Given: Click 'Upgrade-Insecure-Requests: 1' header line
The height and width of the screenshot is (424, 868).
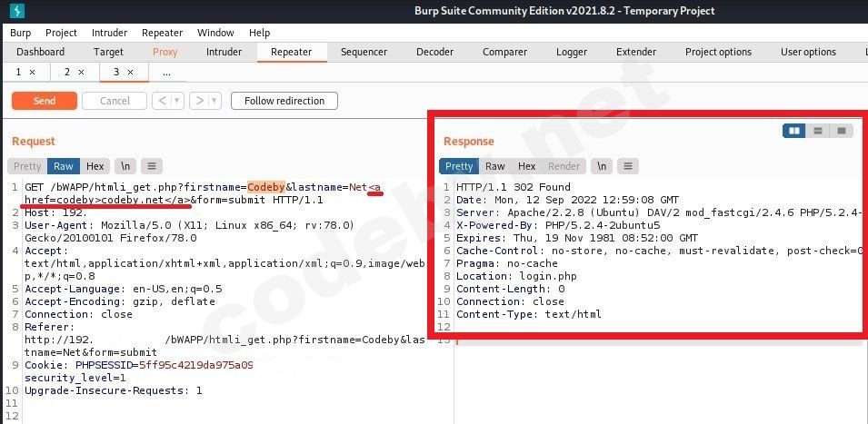Looking at the screenshot, I should tap(114, 390).
